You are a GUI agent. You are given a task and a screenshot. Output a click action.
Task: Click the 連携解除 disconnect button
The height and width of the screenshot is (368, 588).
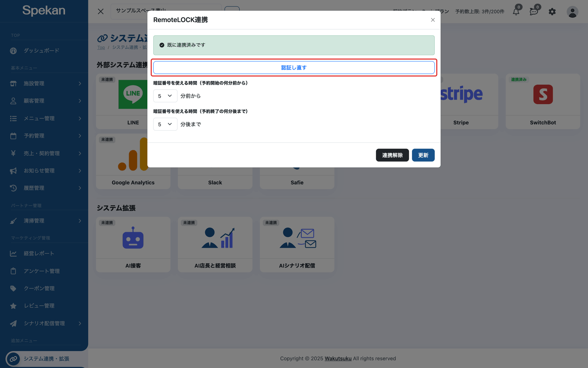coord(392,155)
